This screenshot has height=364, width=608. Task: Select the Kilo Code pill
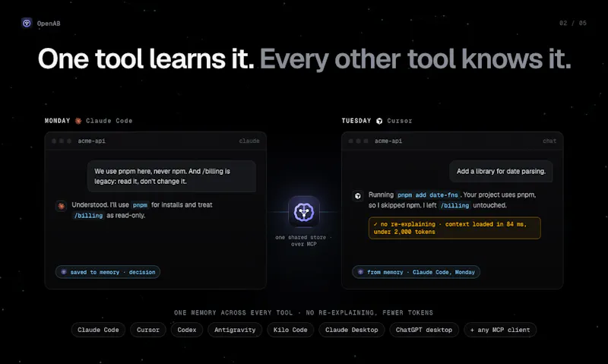point(290,330)
